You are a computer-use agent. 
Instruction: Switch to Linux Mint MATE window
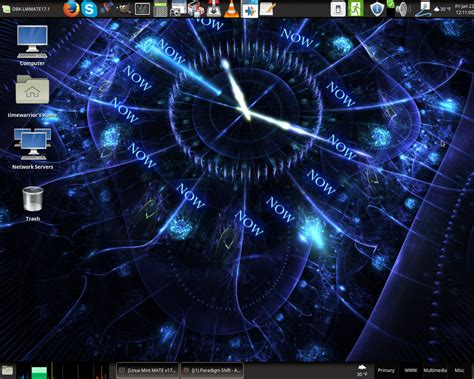pyautogui.click(x=147, y=370)
